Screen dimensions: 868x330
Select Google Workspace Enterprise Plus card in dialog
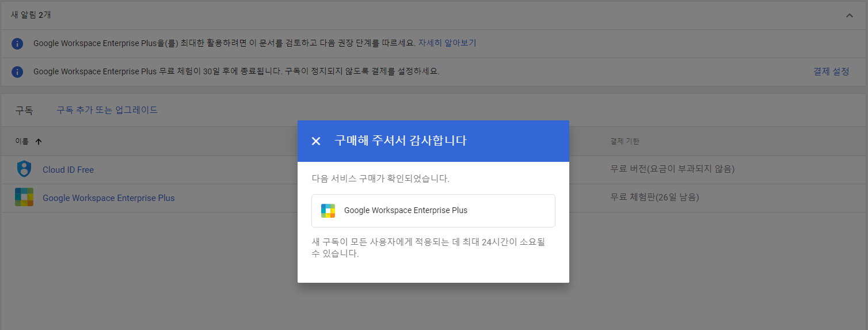(x=433, y=211)
